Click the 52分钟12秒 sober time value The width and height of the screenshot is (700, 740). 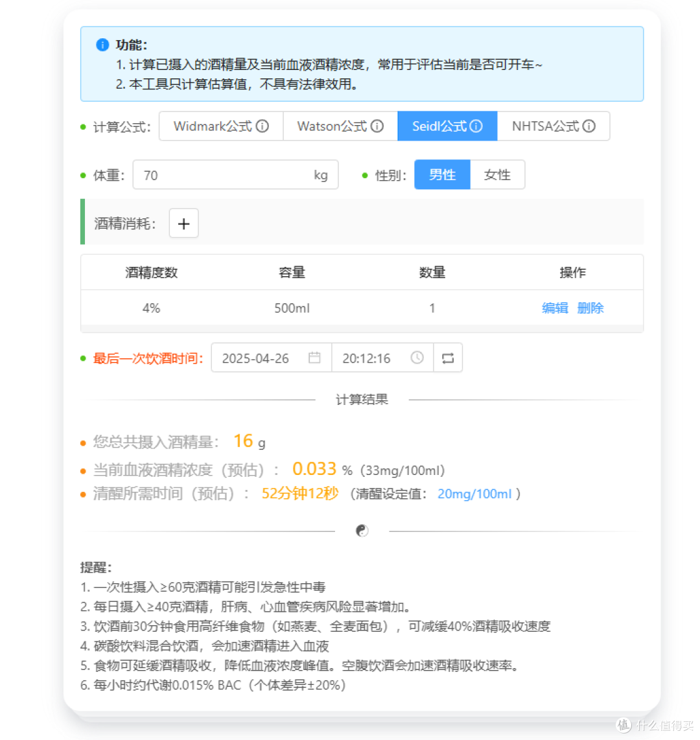[299, 494]
